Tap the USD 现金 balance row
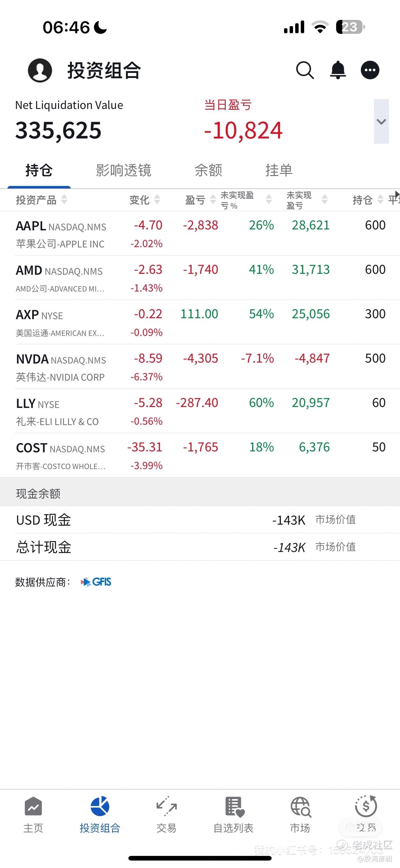Image resolution: width=400 pixels, height=868 pixels. point(200,520)
